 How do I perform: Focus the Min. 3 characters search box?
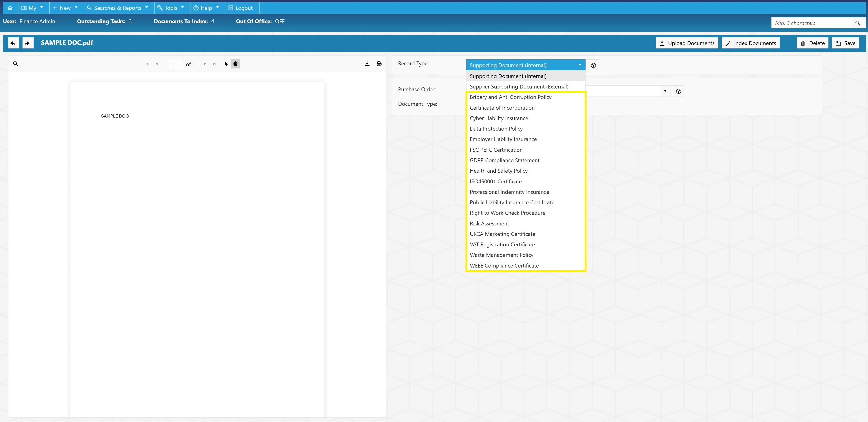(812, 23)
